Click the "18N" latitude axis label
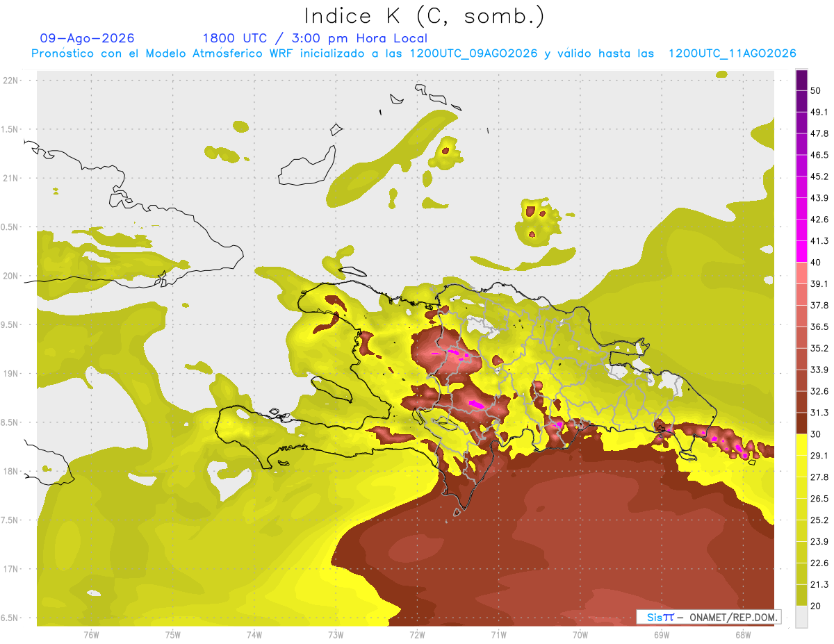This screenshot has width=834, height=644. pyautogui.click(x=11, y=472)
